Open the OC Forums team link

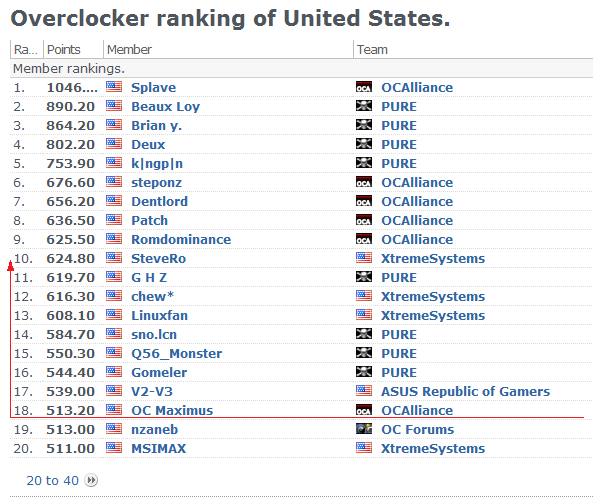(x=418, y=429)
